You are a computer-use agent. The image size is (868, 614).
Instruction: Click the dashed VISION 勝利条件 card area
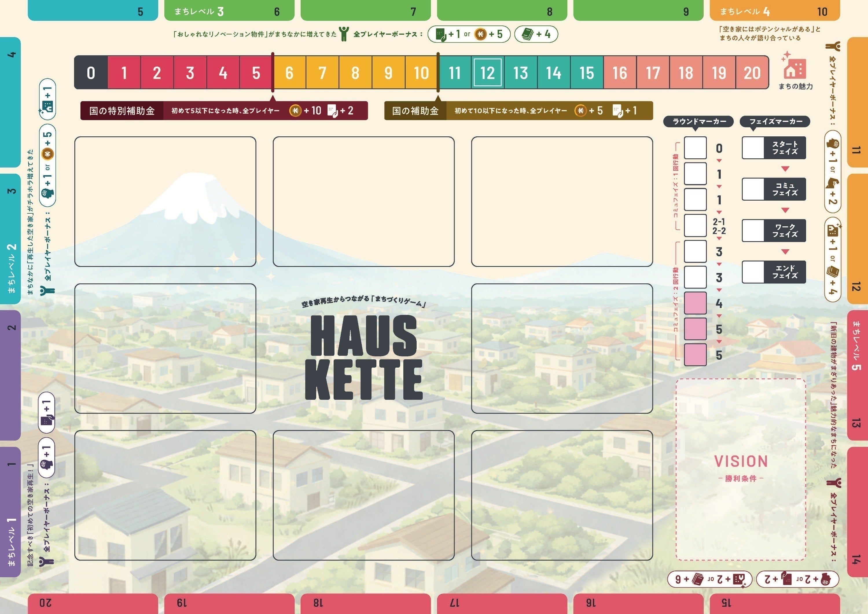pos(741,469)
